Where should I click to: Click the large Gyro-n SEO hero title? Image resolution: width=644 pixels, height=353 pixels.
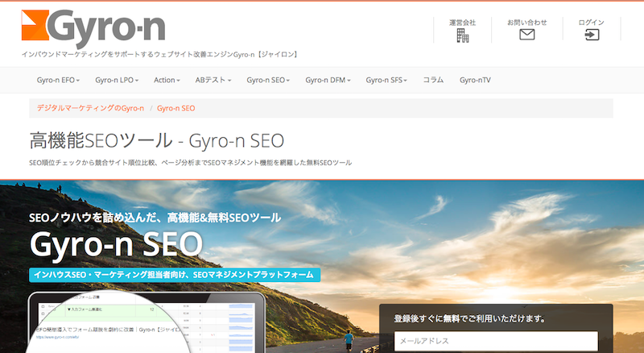pos(116,244)
